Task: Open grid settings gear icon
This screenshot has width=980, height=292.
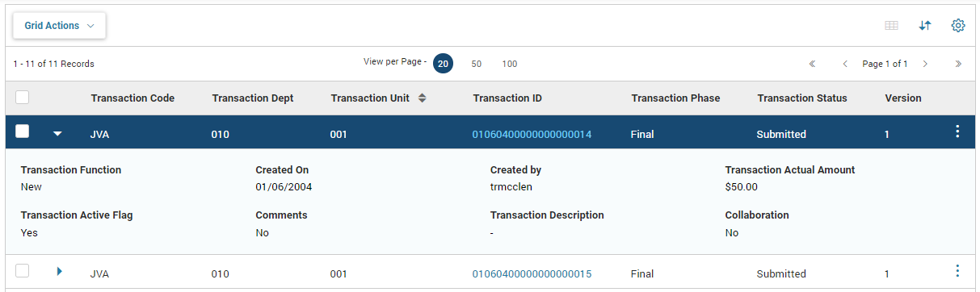Action: (x=958, y=26)
